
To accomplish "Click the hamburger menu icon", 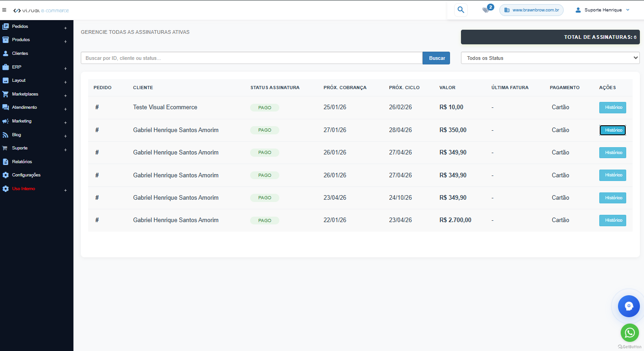I will pos(5,10).
